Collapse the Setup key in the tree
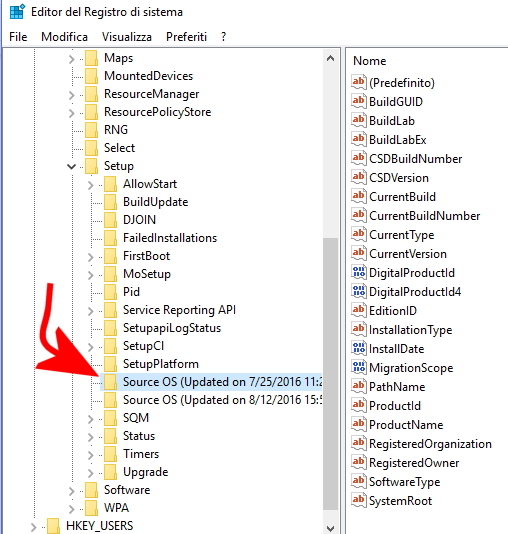Image resolution: width=508 pixels, height=534 pixels. 71,166
